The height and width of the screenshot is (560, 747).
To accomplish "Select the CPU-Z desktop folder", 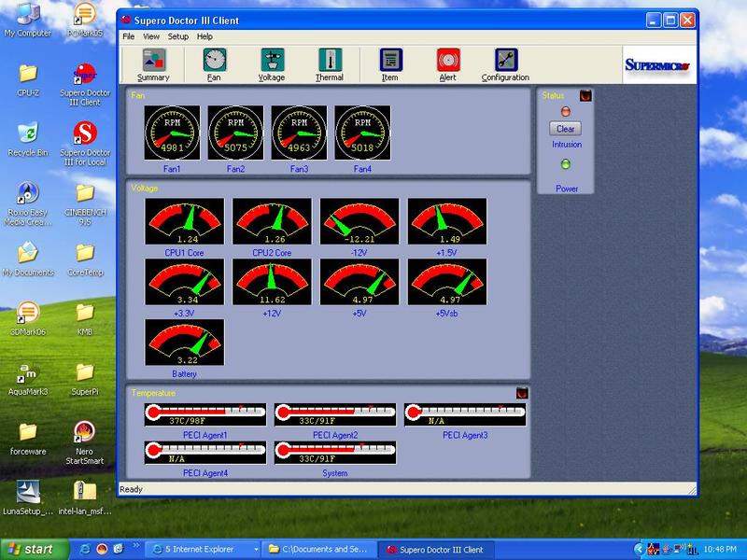I will click(x=28, y=80).
